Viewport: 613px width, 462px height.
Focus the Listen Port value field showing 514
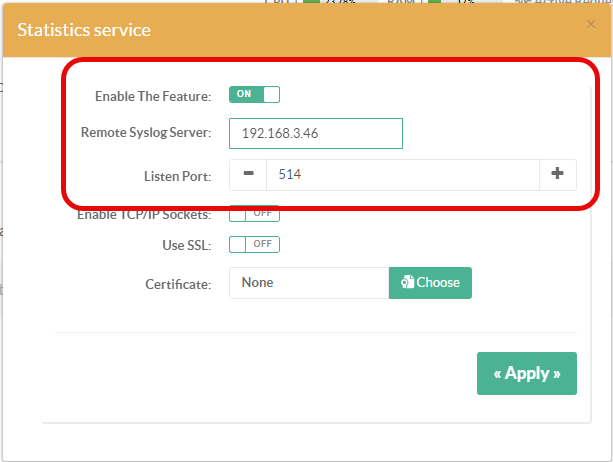pyautogui.click(x=402, y=174)
